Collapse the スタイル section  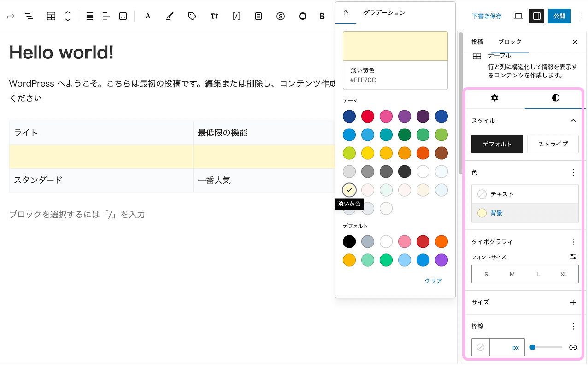click(573, 121)
